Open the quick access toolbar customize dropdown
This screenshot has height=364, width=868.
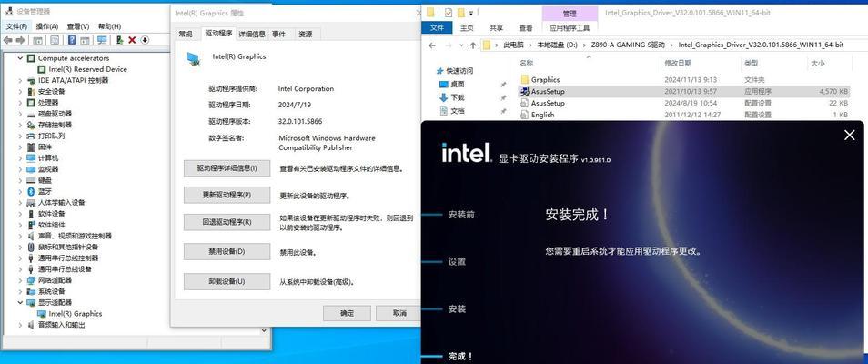tap(471, 12)
